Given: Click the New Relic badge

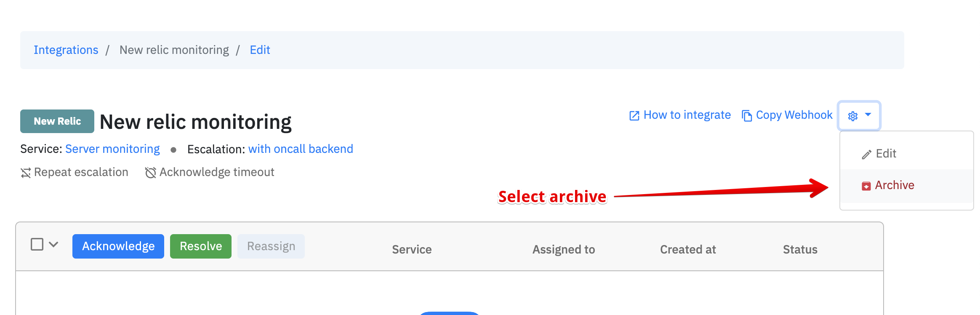Looking at the screenshot, I should click(x=57, y=121).
